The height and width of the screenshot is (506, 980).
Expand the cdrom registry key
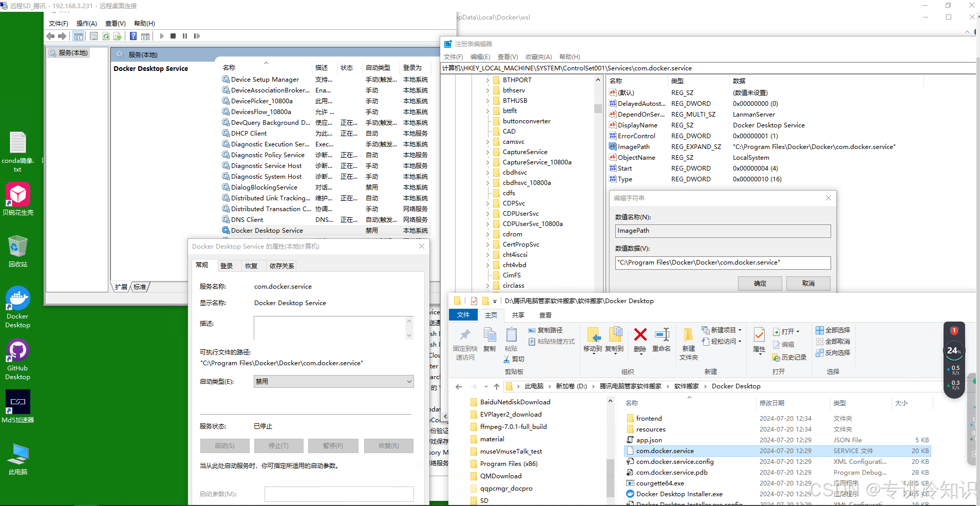488,234
